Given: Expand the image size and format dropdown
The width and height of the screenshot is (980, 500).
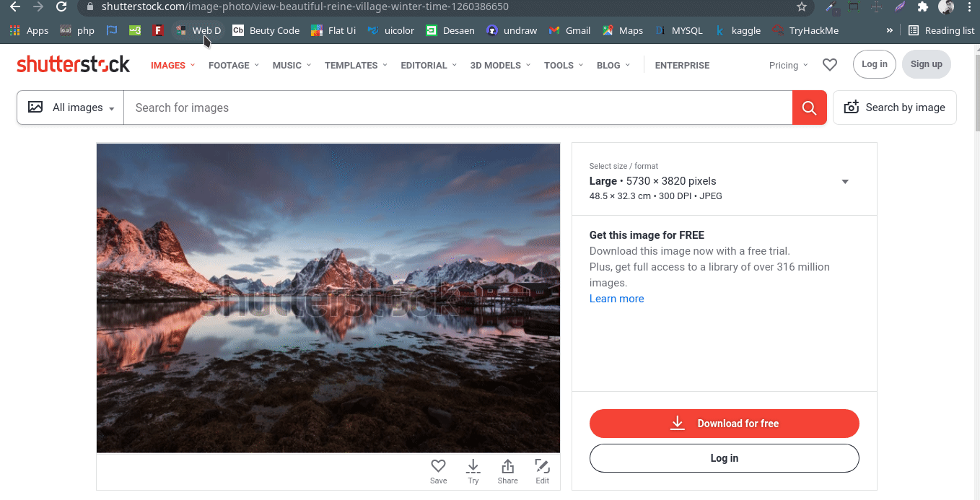Looking at the screenshot, I should coord(844,181).
